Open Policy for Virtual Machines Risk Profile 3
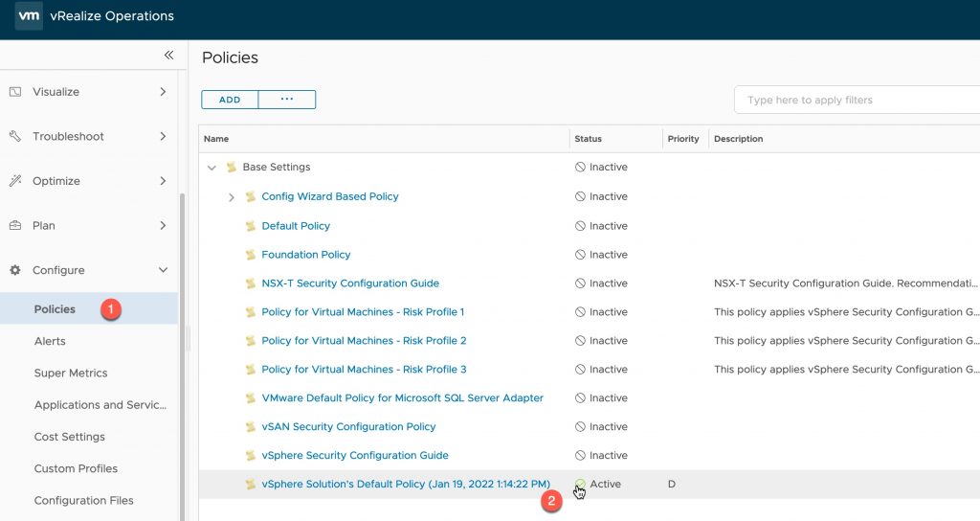The width and height of the screenshot is (980, 521). click(364, 370)
